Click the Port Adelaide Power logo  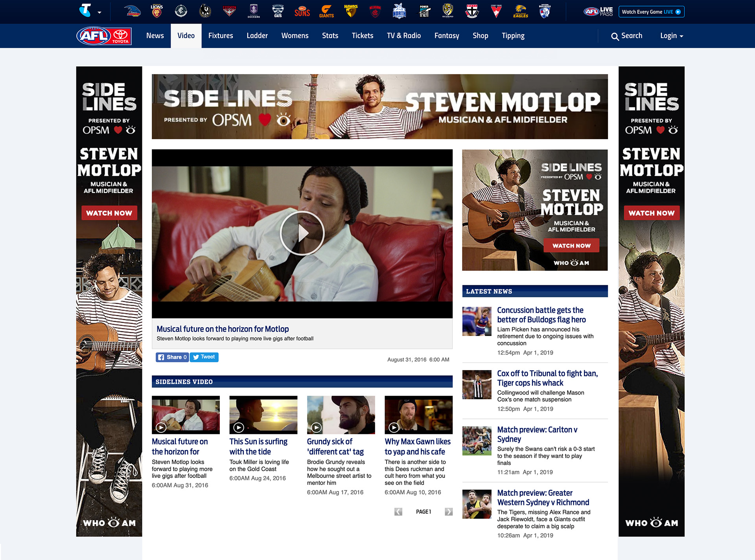[424, 11]
